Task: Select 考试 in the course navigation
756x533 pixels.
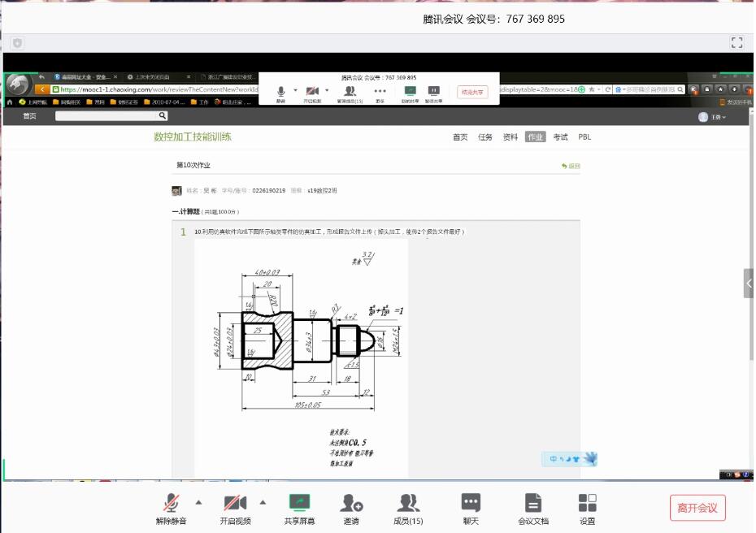Action: tap(560, 136)
